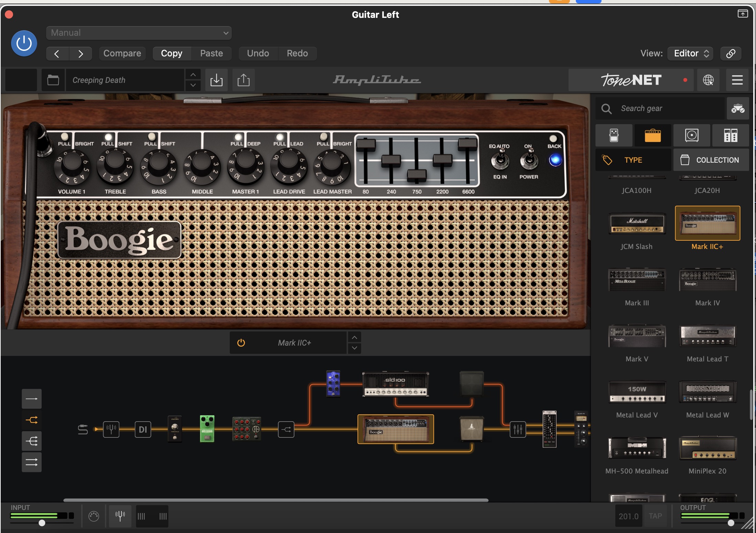Click up chevron next to Mark IIC+ name
The width and height of the screenshot is (756, 533).
coord(354,337)
